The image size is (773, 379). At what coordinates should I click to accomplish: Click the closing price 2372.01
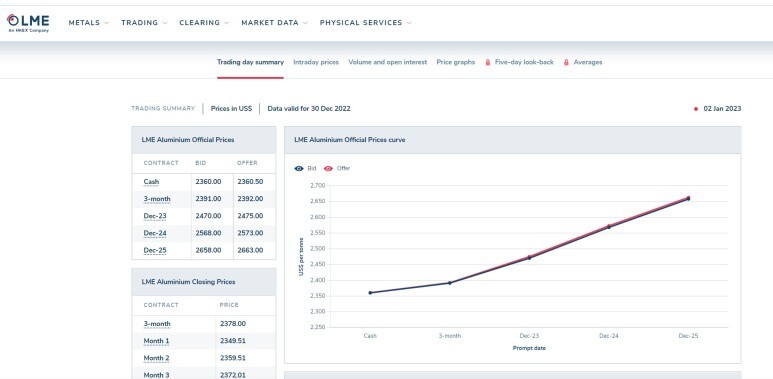233,375
